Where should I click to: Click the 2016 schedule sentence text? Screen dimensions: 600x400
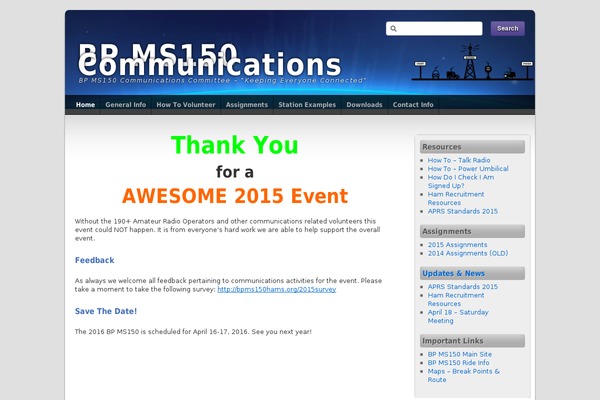point(193,332)
